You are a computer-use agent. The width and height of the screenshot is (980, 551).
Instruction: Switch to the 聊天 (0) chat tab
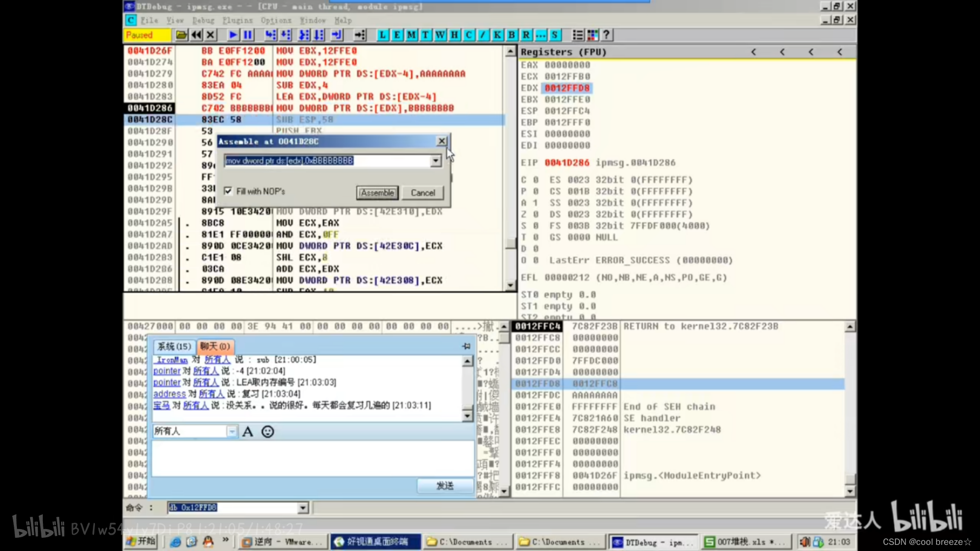tap(215, 346)
